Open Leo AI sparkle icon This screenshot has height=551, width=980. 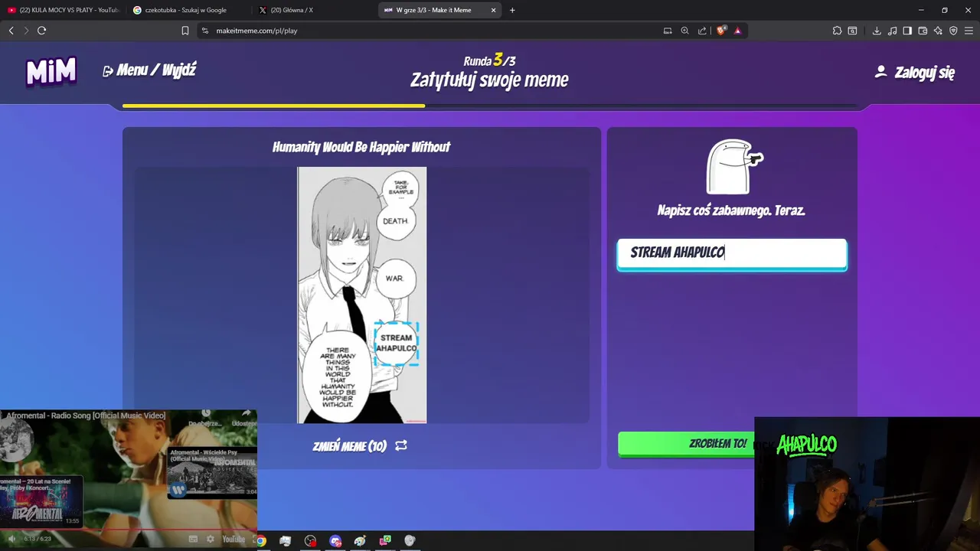[938, 31]
